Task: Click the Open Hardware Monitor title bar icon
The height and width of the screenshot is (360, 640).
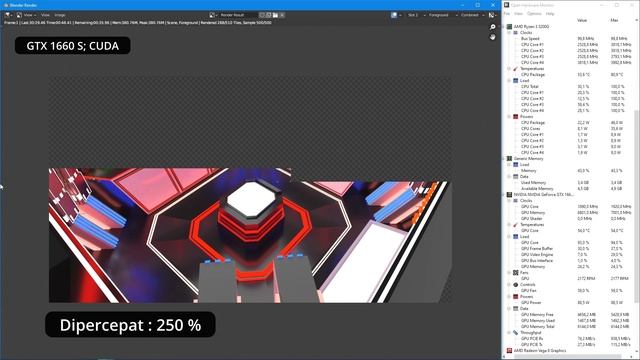Action: [x=507, y=5]
